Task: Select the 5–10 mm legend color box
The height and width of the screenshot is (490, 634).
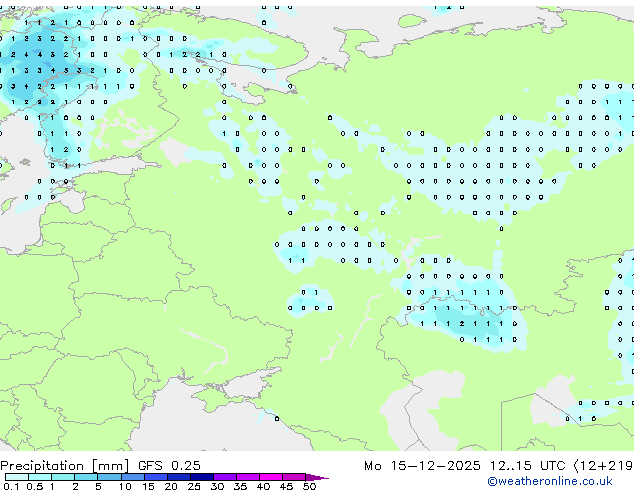Action: pyautogui.click(x=109, y=477)
